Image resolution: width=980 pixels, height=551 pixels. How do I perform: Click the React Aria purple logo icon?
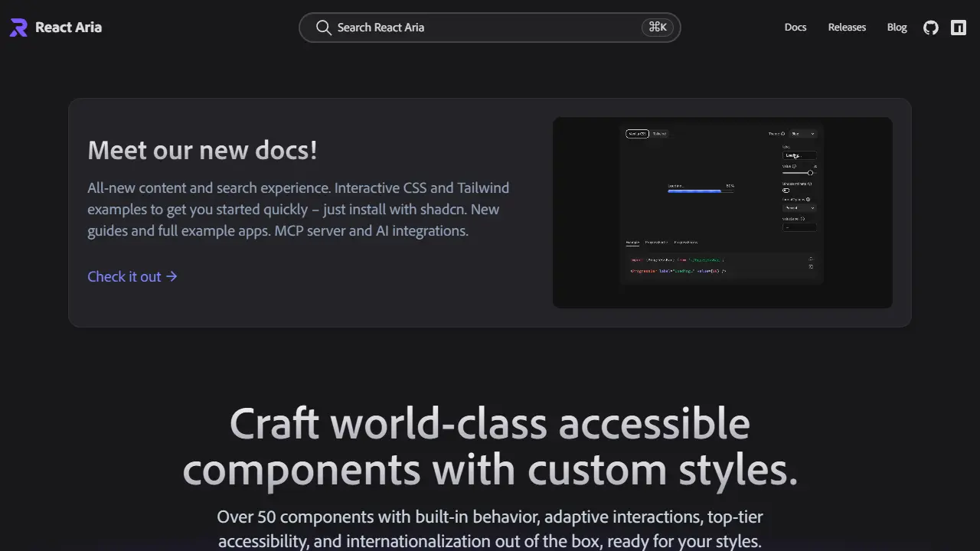point(18,28)
